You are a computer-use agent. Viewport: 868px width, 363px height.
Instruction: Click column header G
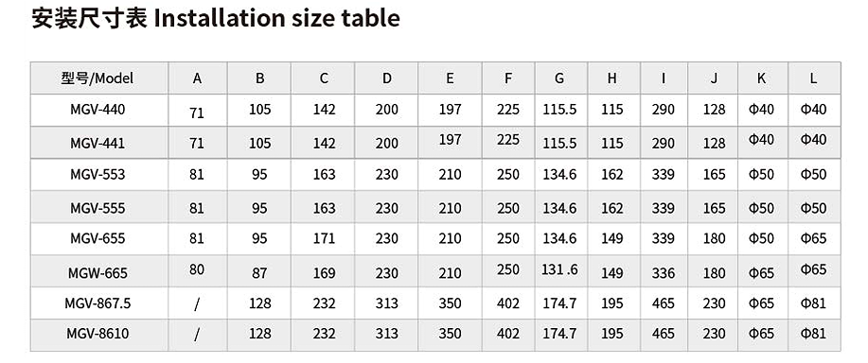point(559,78)
